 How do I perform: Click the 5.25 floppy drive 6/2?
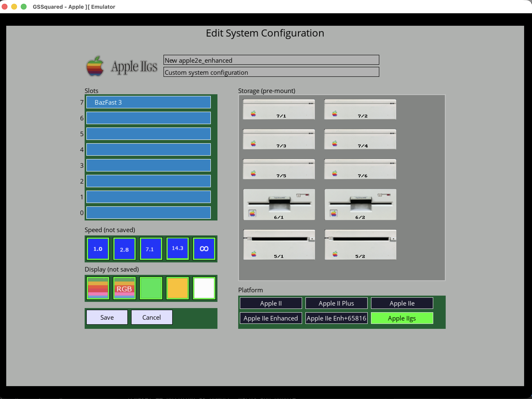point(360,204)
